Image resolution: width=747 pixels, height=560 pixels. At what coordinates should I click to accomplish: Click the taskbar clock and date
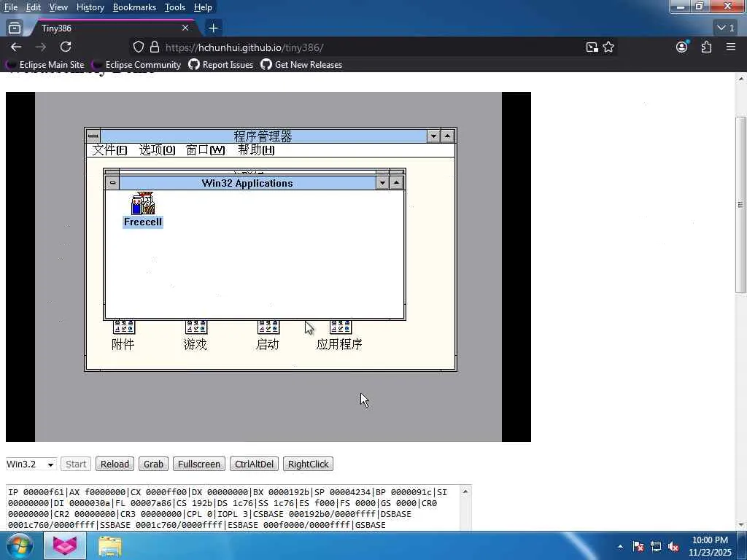point(710,546)
